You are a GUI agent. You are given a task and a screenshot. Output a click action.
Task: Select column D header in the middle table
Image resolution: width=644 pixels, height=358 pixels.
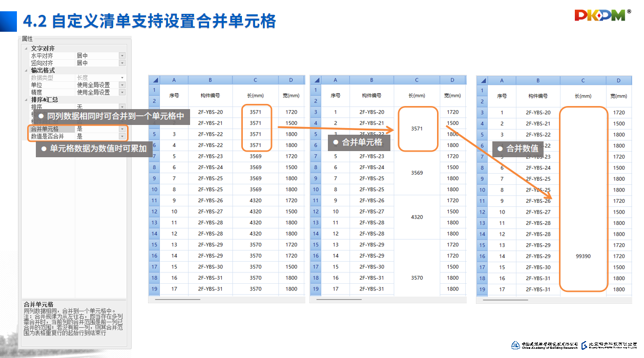point(452,80)
